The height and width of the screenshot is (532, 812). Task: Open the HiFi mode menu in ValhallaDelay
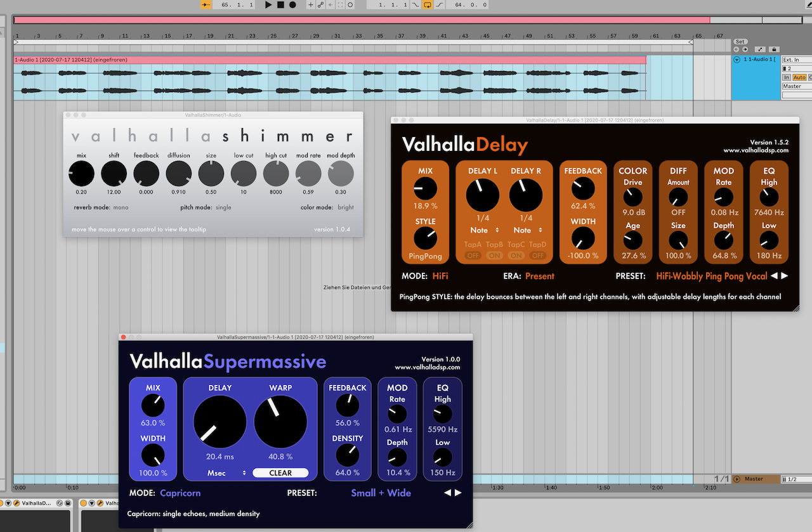click(440, 276)
